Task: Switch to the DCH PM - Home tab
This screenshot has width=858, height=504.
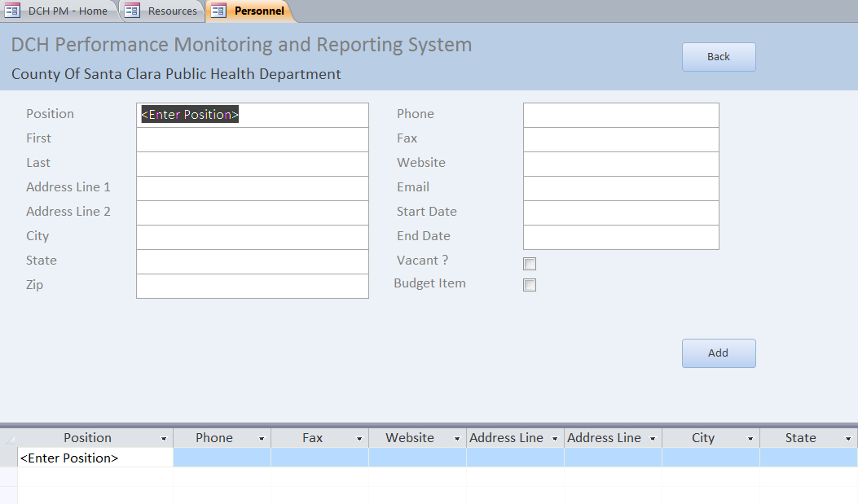Action: (68, 11)
